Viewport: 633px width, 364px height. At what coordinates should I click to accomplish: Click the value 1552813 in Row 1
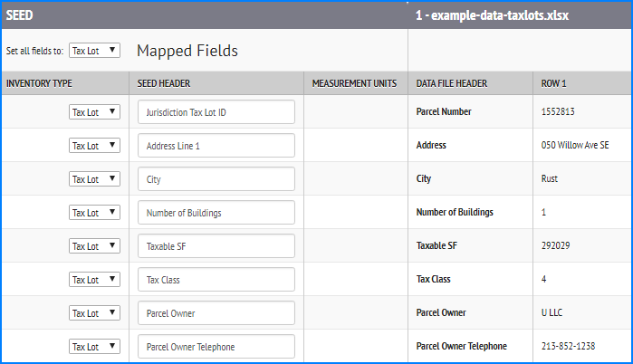click(558, 111)
